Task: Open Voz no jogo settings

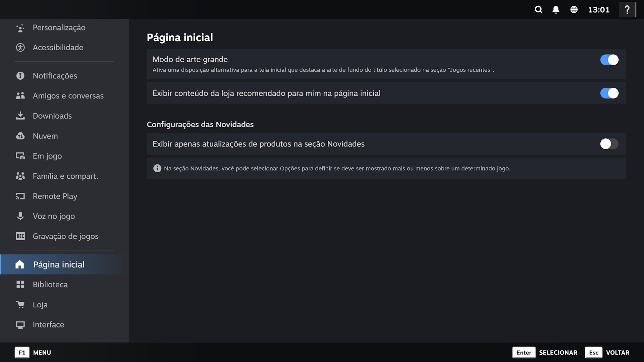Action: (x=64, y=216)
